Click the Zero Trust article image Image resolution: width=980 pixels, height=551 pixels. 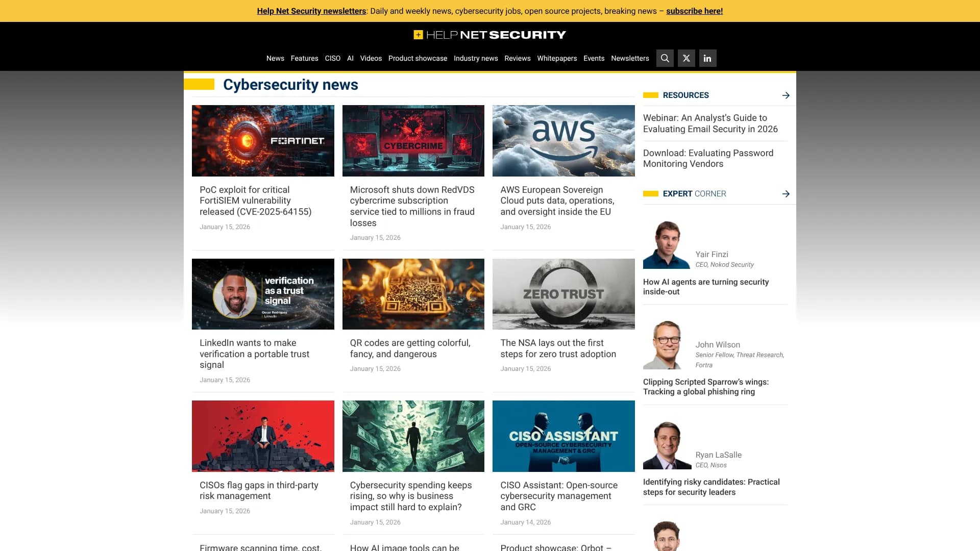[563, 294]
